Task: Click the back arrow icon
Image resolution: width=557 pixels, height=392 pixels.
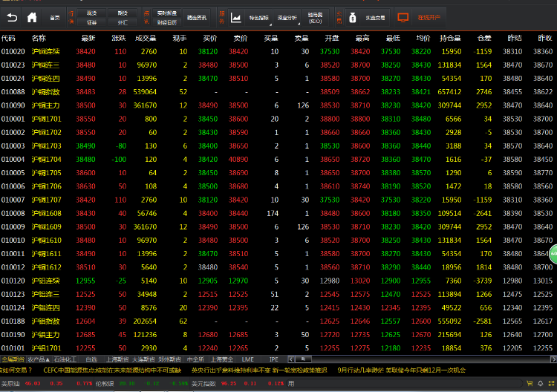Action: (12, 17)
